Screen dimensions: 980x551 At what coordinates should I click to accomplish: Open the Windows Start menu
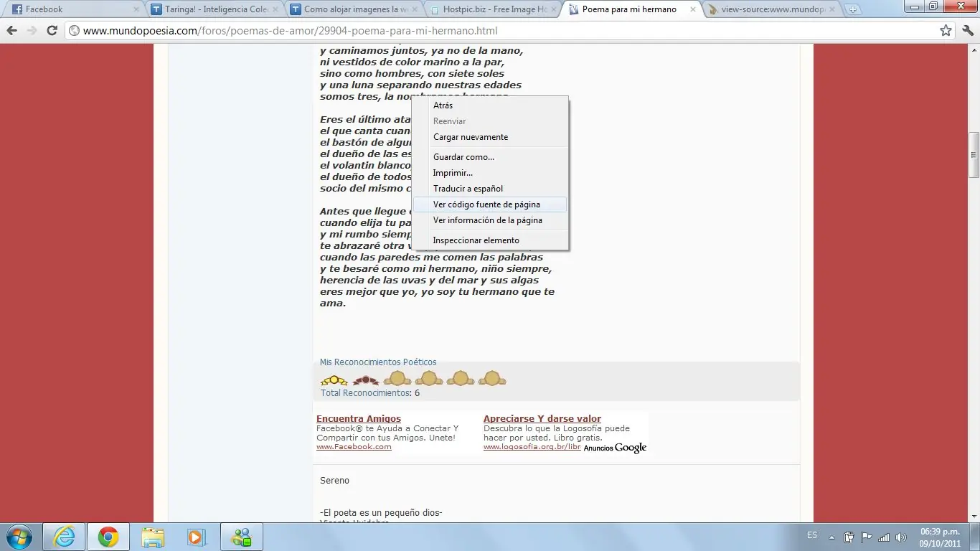pyautogui.click(x=18, y=537)
